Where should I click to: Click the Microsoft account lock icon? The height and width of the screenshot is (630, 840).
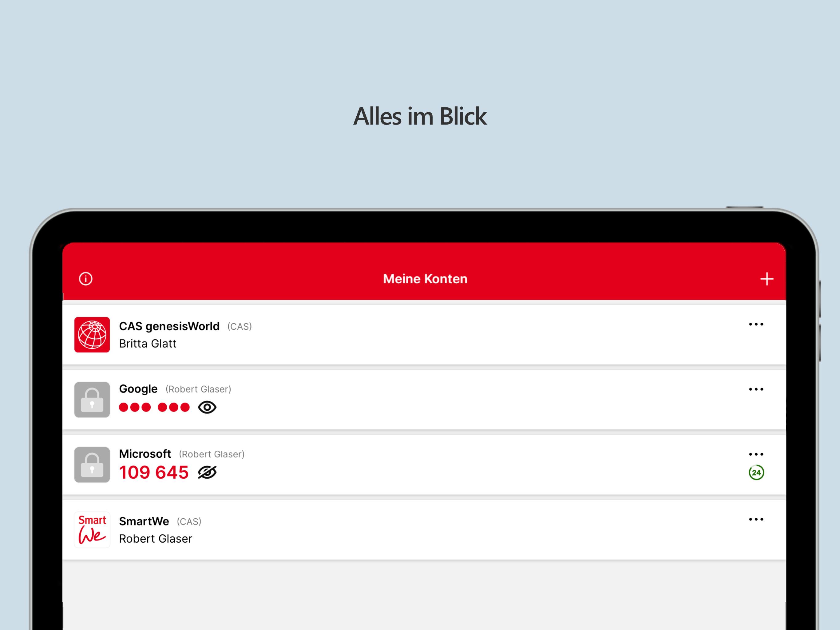(92, 464)
